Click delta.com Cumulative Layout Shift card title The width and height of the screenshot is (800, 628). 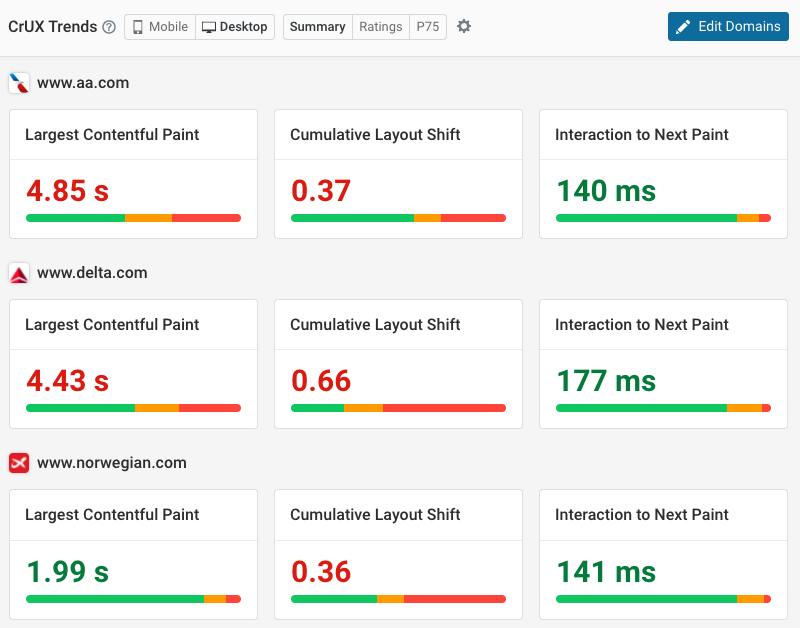375,325
